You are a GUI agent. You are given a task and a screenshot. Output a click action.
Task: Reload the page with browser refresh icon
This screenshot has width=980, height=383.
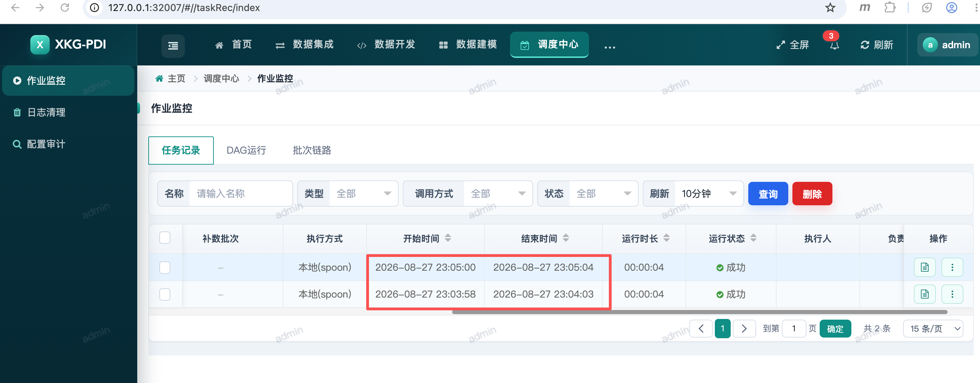pyautogui.click(x=65, y=8)
